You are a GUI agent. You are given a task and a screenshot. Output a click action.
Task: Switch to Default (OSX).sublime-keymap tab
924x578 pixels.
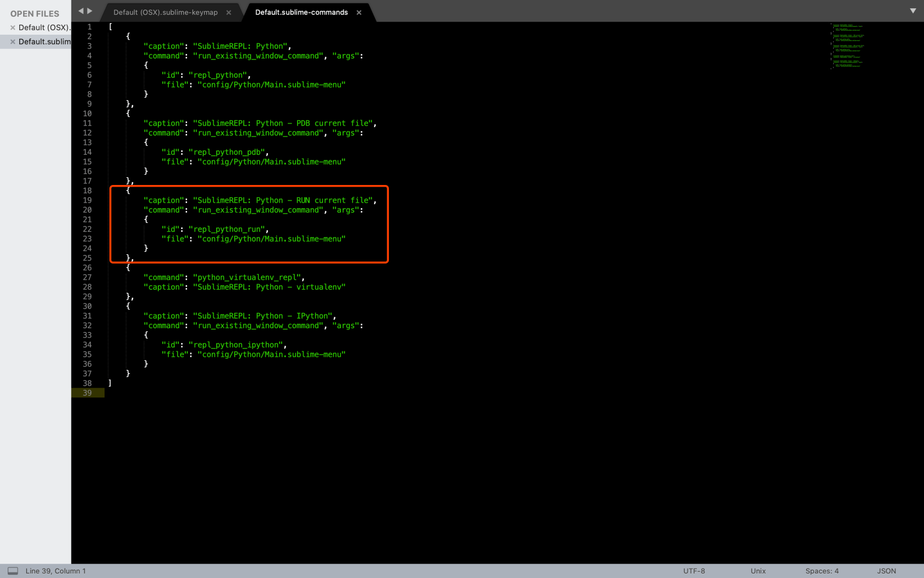point(166,12)
